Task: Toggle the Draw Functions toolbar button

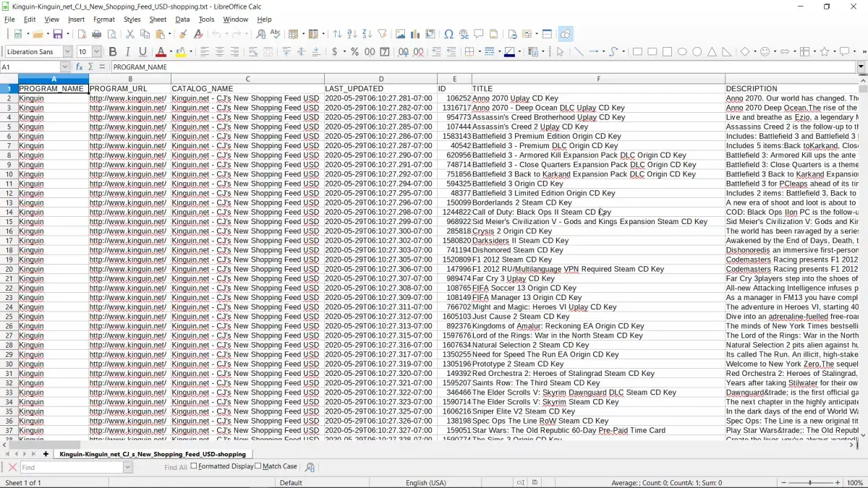Action: [565, 34]
